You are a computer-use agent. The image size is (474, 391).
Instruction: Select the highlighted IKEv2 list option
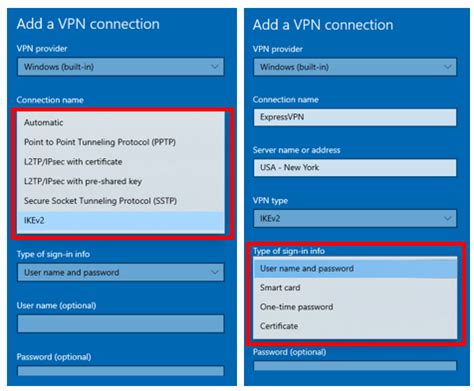121,220
